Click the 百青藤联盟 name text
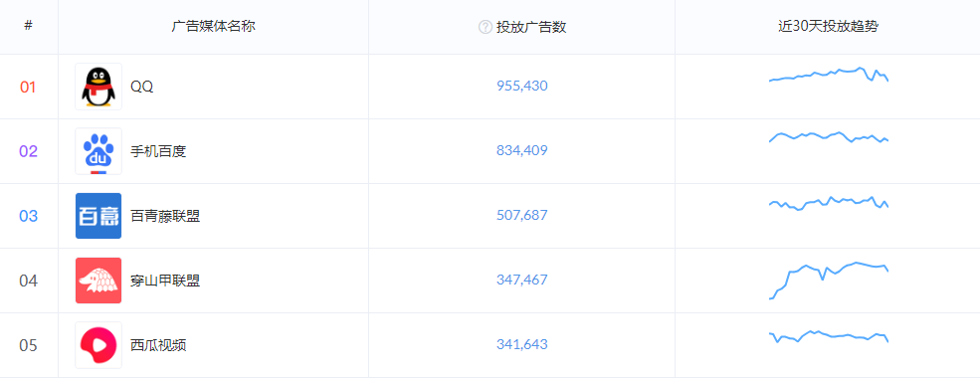This screenshot has height=378, width=980. 165,216
